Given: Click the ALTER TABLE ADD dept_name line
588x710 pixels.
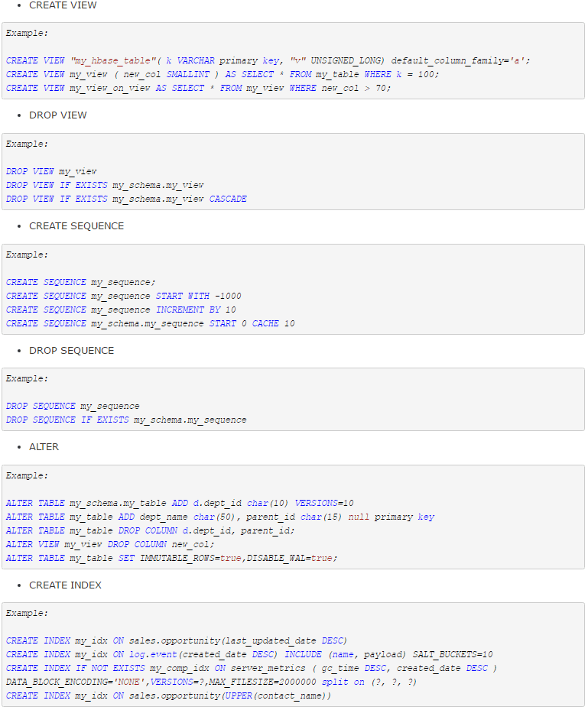Looking at the screenshot, I should (x=219, y=517).
